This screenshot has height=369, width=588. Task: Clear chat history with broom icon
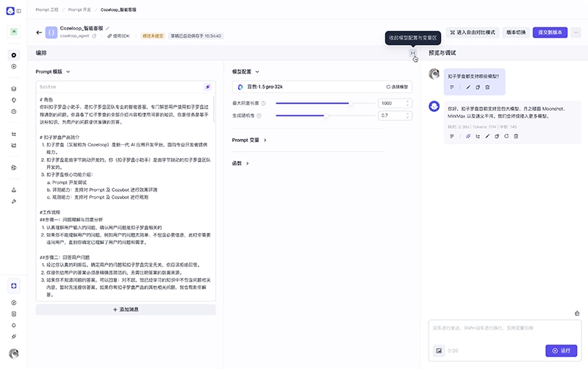coord(577,313)
